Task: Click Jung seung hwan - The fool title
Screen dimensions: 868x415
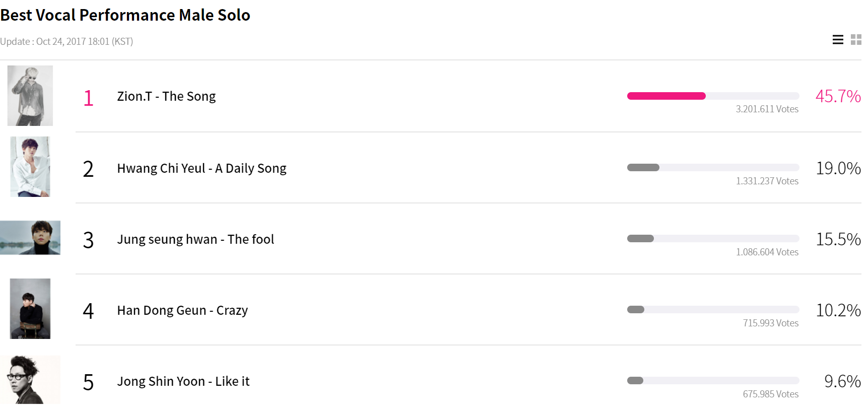Action: point(195,239)
